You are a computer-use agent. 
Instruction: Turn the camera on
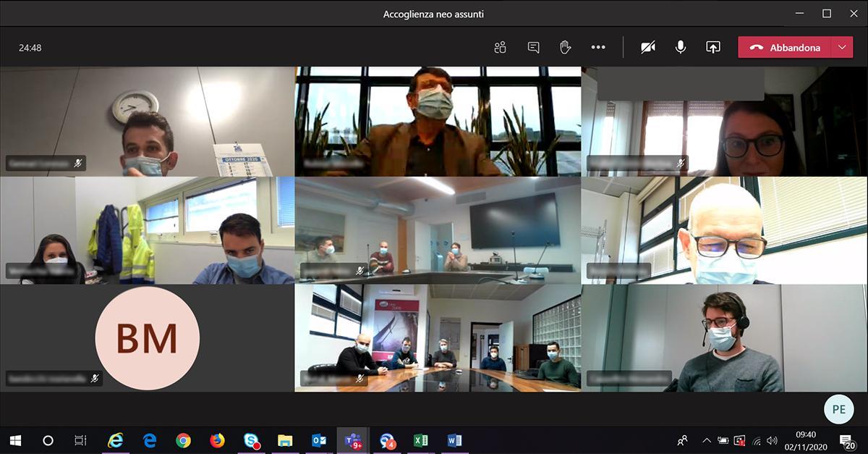[648, 47]
